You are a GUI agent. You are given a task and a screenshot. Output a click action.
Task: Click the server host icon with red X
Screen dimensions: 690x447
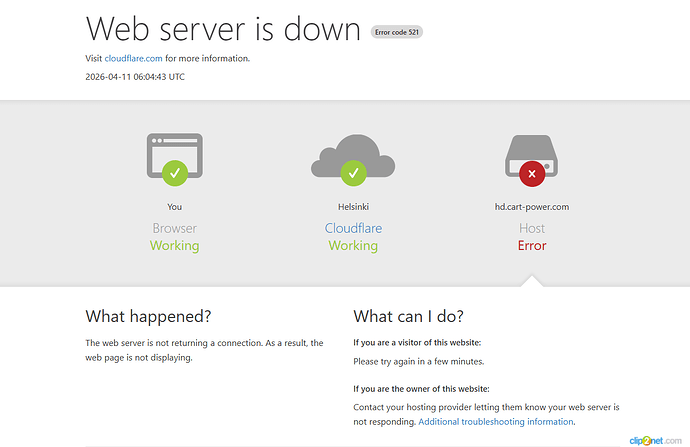[x=532, y=161]
